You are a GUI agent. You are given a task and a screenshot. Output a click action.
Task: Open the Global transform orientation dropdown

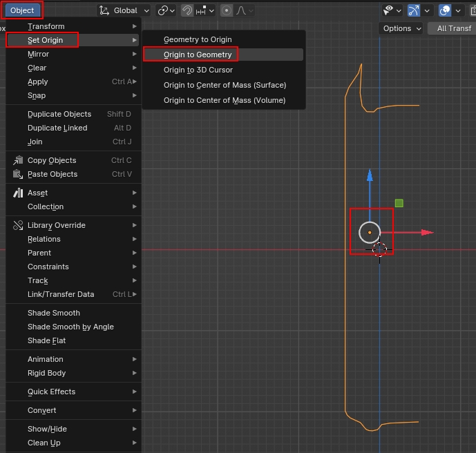[124, 10]
